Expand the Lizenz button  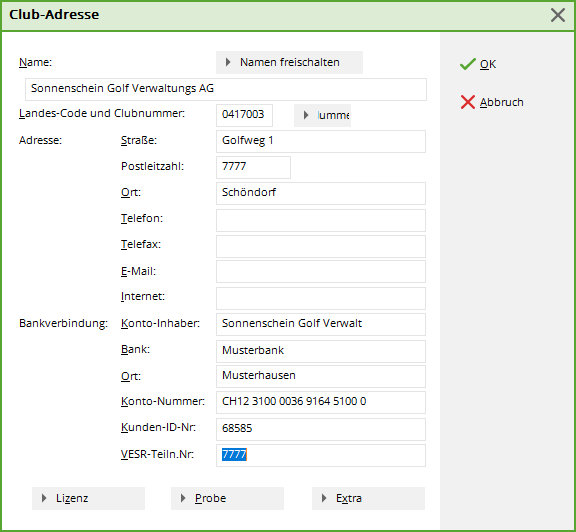point(89,498)
